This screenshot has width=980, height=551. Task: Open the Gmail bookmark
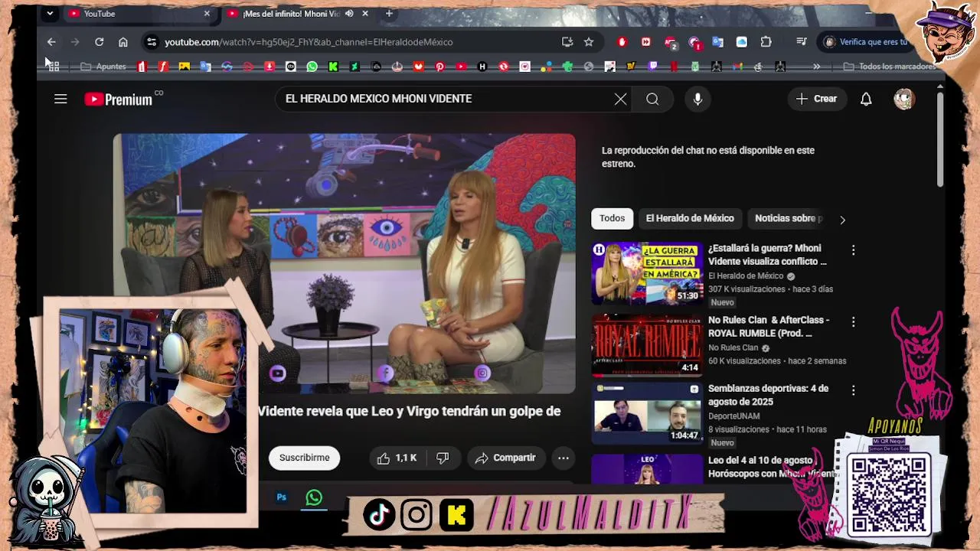coord(737,67)
